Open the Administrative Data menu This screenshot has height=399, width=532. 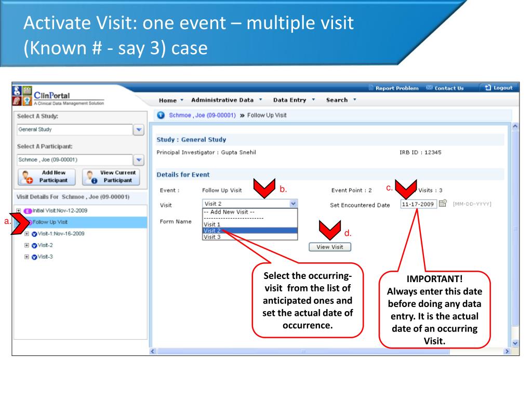[227, 100]
